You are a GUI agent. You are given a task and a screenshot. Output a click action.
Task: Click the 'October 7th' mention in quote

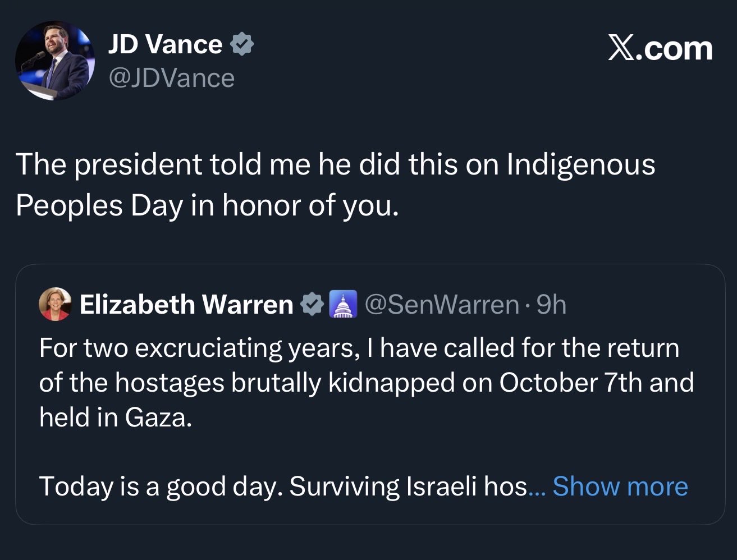click(x=570, y=383)
